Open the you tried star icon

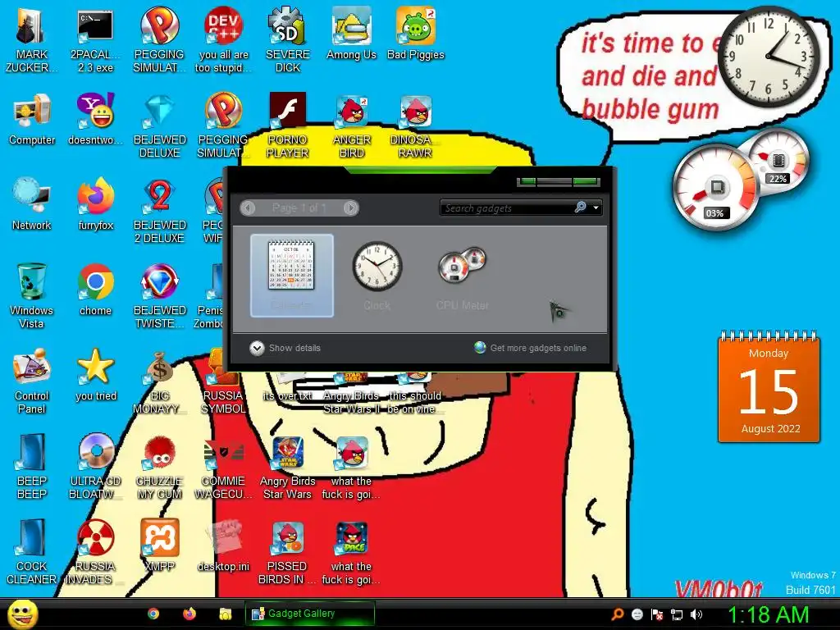pyautogui.click(x=95, y=375)
